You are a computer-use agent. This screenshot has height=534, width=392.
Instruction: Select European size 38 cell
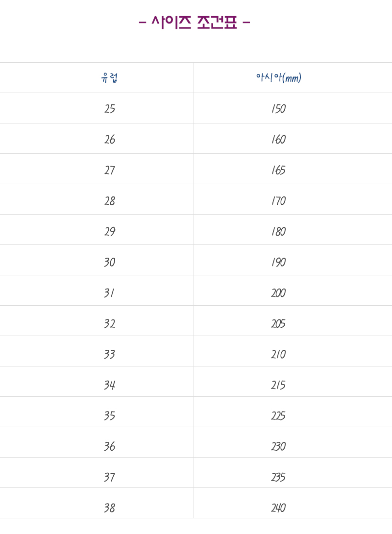pyautogui.click(x=109, y=508)
